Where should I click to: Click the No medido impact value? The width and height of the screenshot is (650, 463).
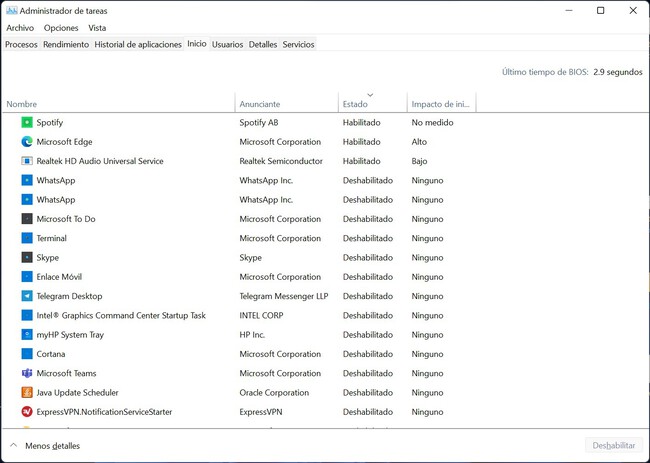[x=432, y=122]
